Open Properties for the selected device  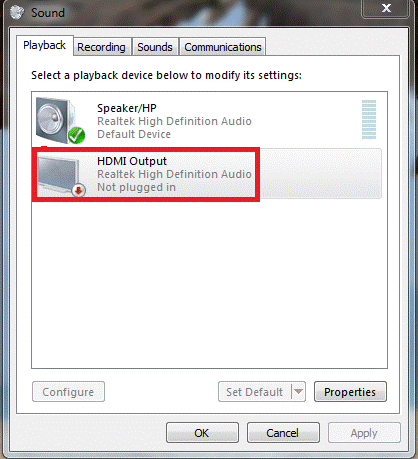coord(350,392)
